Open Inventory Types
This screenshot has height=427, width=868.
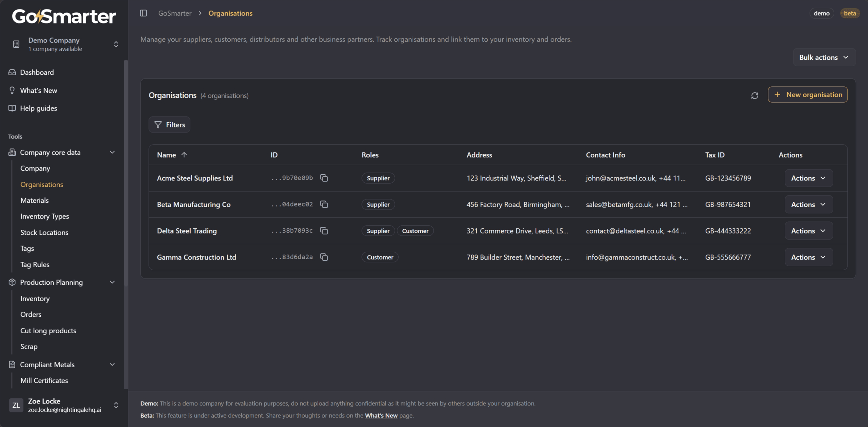point(45,216)
